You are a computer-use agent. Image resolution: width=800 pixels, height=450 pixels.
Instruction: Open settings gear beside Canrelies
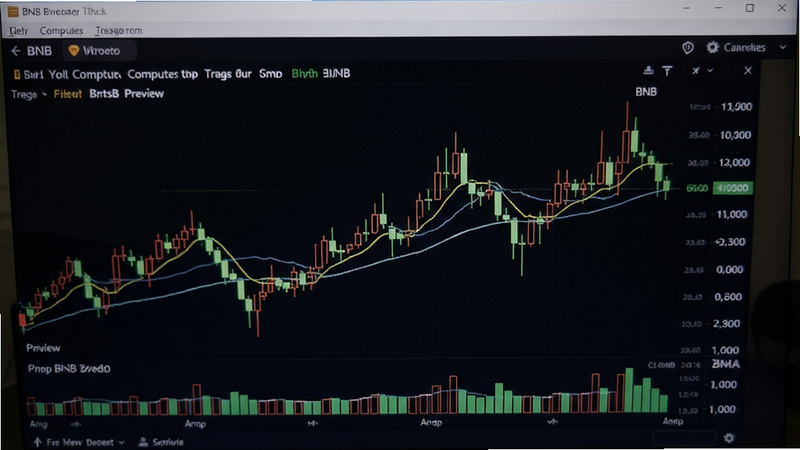pos(712,47)
